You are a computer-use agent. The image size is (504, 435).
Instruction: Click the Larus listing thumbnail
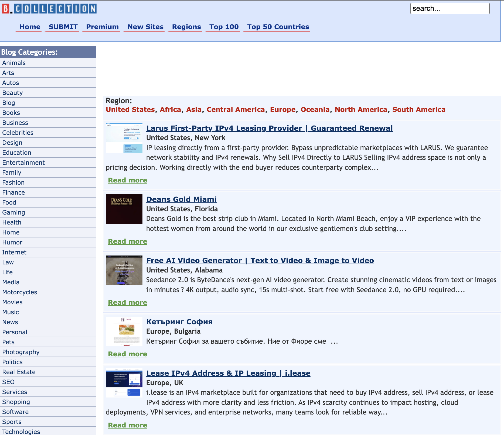pyautogui.click(x=124, y=138)
